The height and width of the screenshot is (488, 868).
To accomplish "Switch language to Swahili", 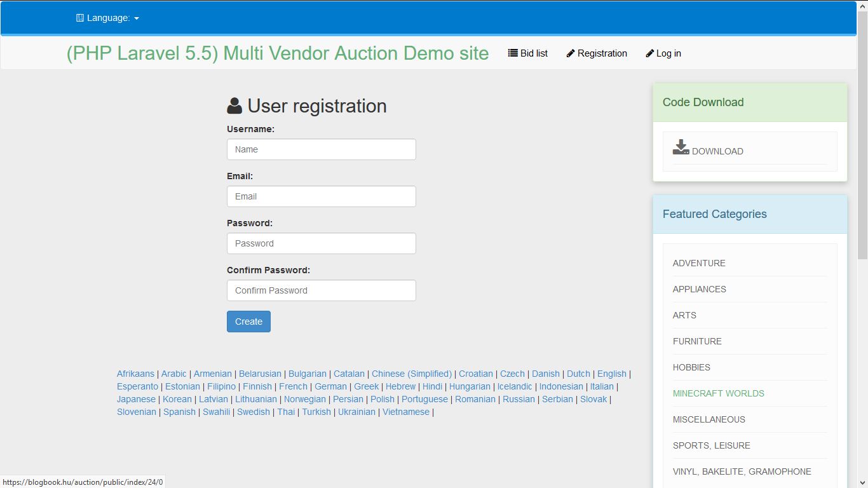I will tap(217, 412).
